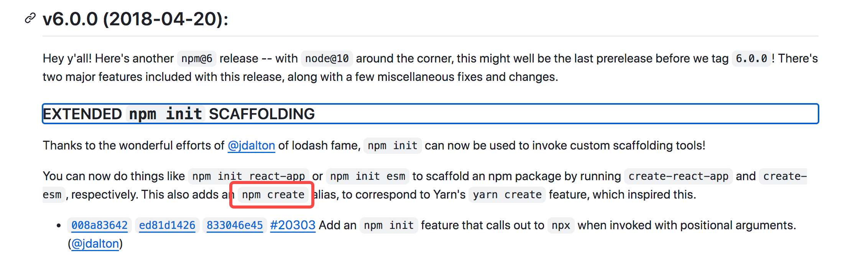Click the yarn create code snippet
The image size is (868, 263).
pyautogui.click(x=507, y=195)
